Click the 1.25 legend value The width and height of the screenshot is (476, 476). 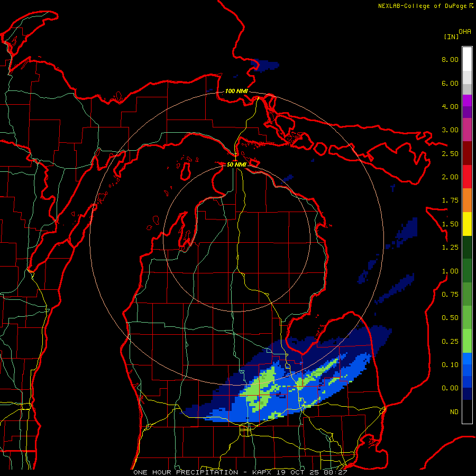click(450, 248)
